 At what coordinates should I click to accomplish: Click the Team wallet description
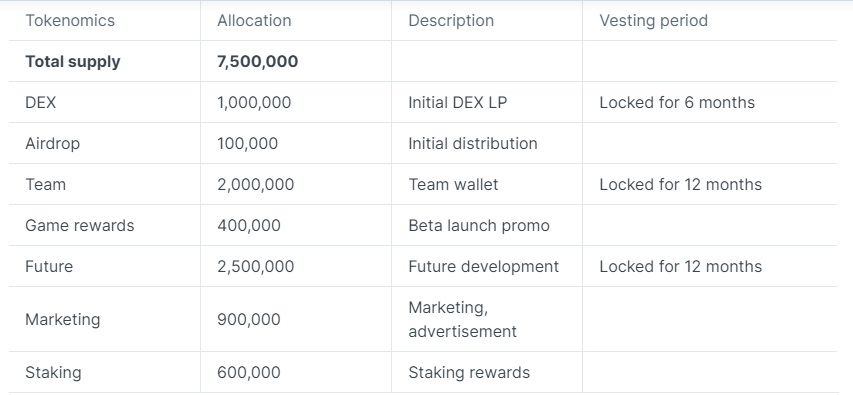pos(453,184)
